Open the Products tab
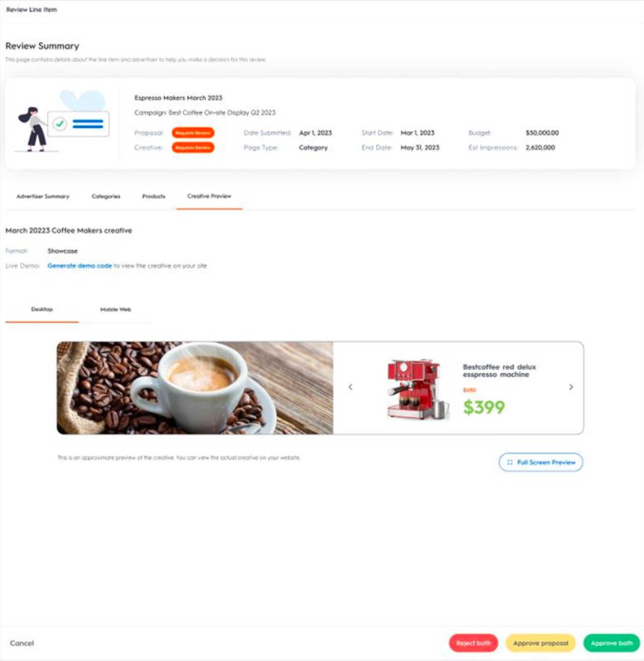This screenshot has width=644, height=661. tap(154, 196)
